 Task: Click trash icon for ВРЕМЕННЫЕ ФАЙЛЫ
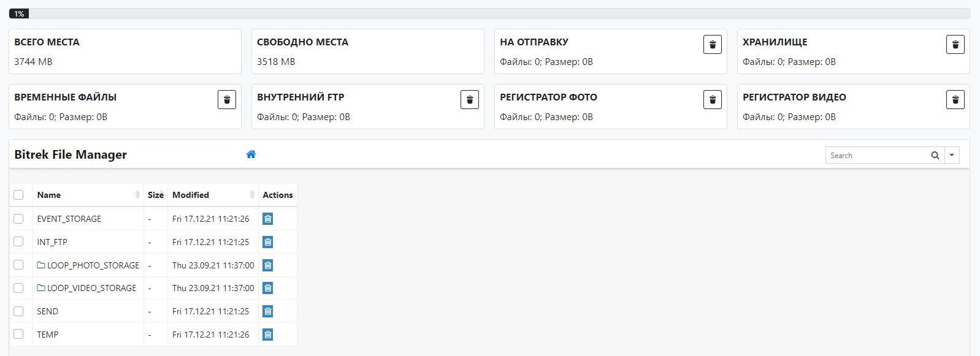(226, 100)
